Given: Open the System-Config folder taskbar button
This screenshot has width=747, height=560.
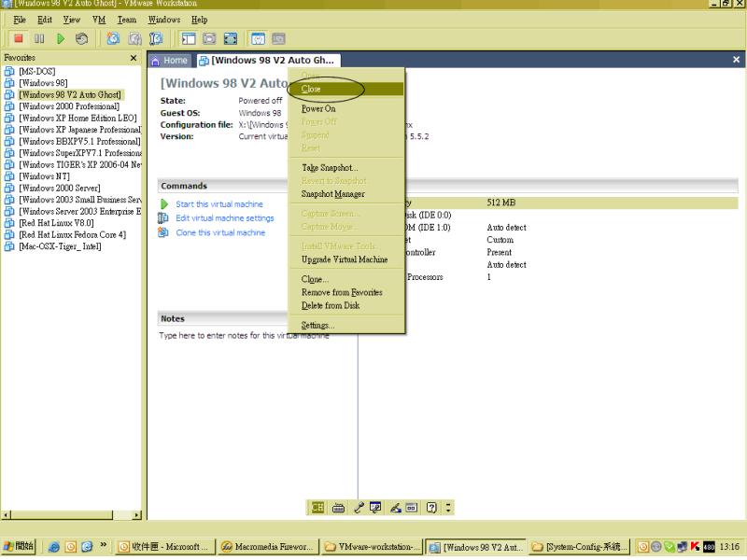Looking at the screenshot, I should pos(580,547).
